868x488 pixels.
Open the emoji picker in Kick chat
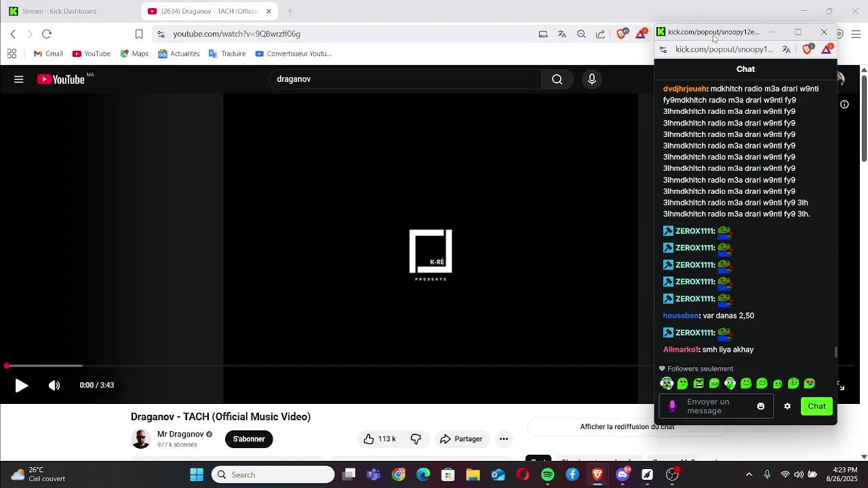pyautogui.click(x=761, y=406)
